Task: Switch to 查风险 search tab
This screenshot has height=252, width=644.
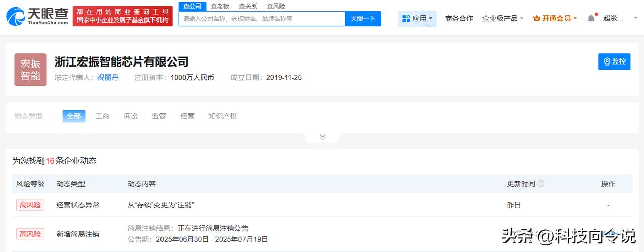Action: click(x=276, y=6)
